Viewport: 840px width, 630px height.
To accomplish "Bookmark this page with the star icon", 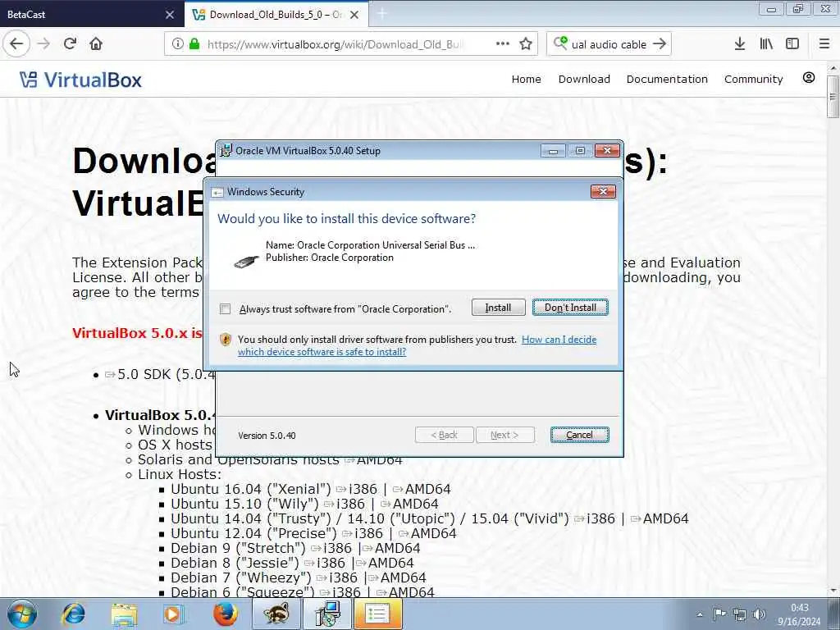I will pyautogui.click(x=526, y=44).
